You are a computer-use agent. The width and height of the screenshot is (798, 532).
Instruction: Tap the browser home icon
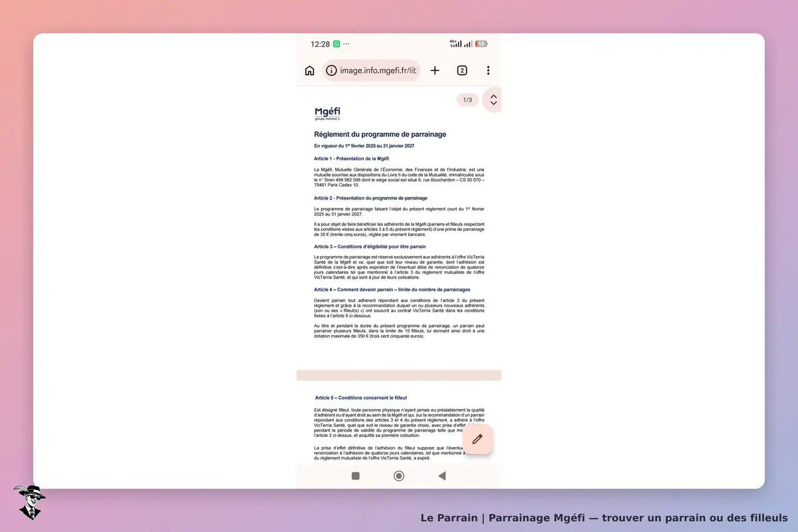point(309,70)
